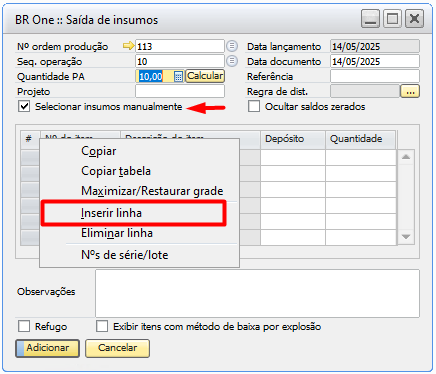The image size is (436, 374).
Task: Click the Data documento field
Action: coord(375,61)
